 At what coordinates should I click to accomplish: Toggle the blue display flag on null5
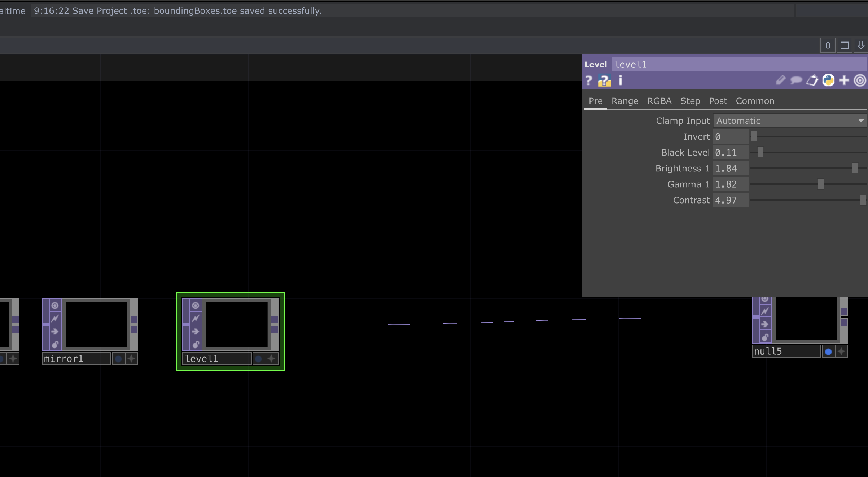(828, 351)
